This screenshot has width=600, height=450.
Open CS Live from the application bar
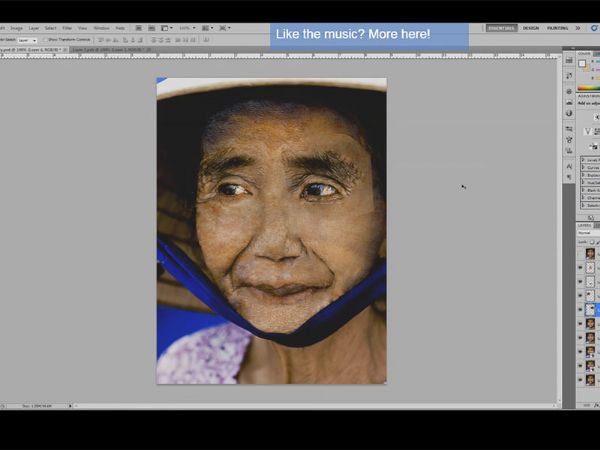coord(594,28)
